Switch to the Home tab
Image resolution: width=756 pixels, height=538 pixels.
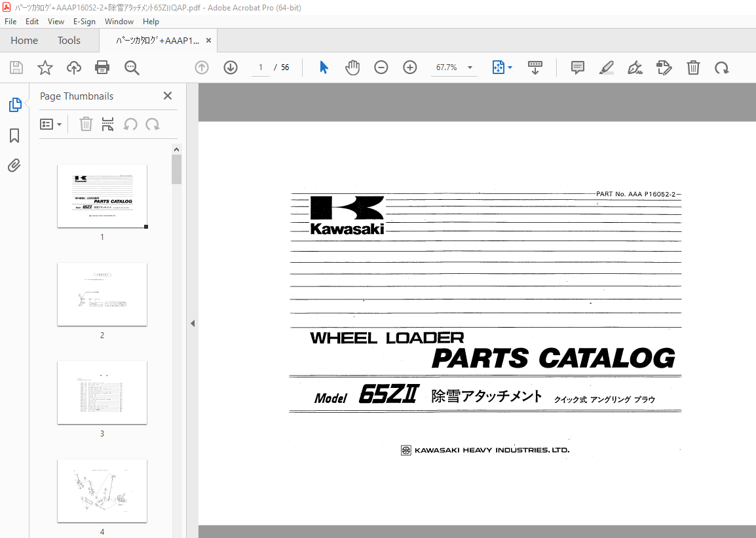coord(24,41)
